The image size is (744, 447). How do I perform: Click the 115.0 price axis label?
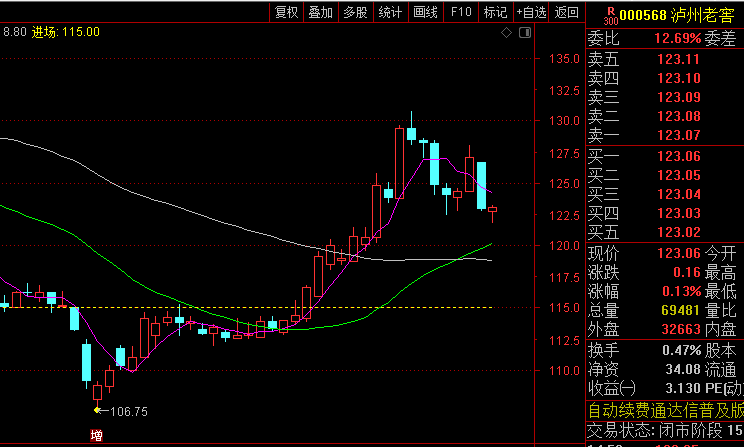coord(564,307)
